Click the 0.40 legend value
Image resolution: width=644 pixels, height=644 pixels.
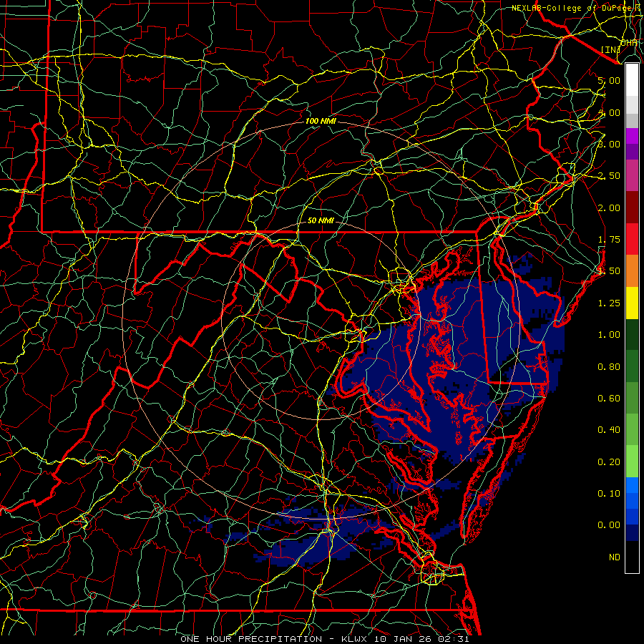[x=609, y=430]
